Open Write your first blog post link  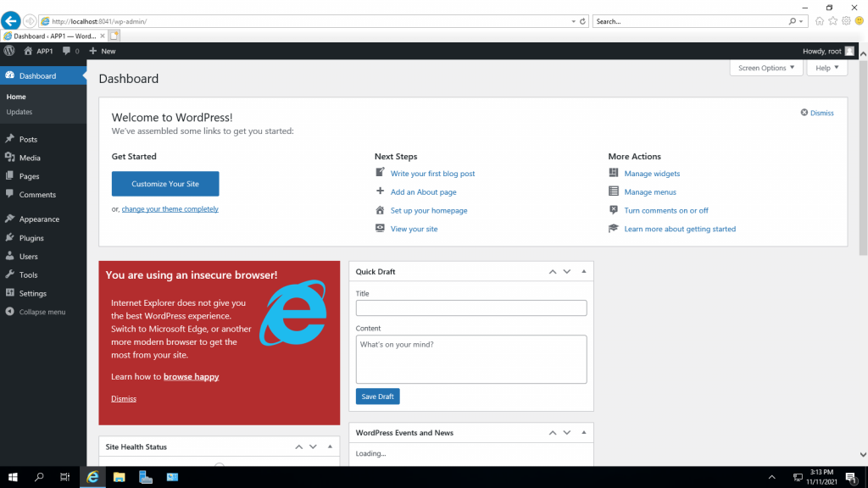coord(433,174)
